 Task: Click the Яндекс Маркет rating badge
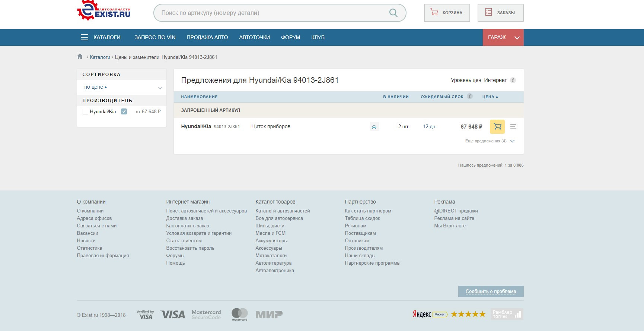pos(449,314)
